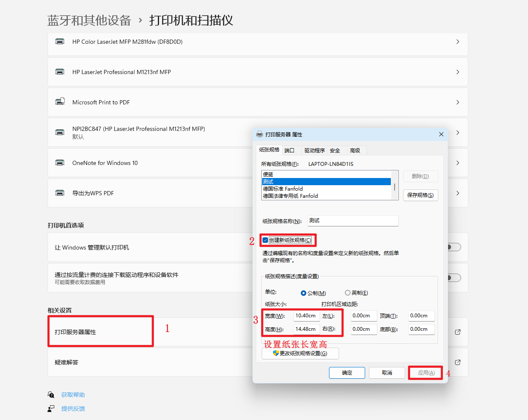
Task: Toggle the metered connection download switch
Action: pos(454,277)
